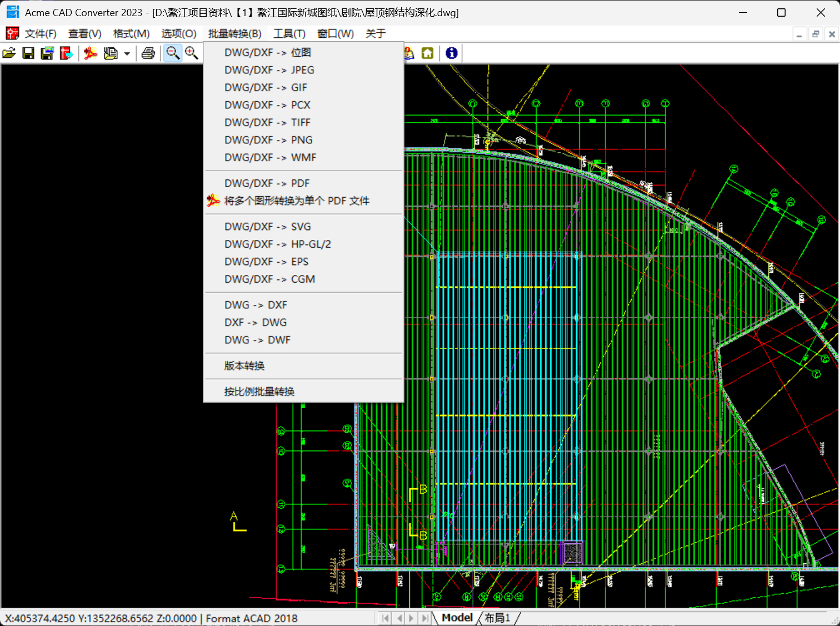
Task: Click the Home page house icon
Action: tap(427, 53)
